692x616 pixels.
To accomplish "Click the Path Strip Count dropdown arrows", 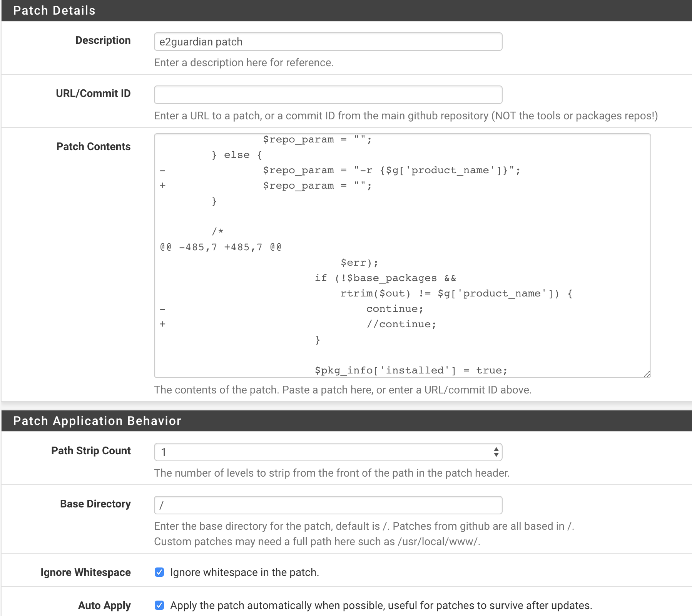I will click(496, 452).
